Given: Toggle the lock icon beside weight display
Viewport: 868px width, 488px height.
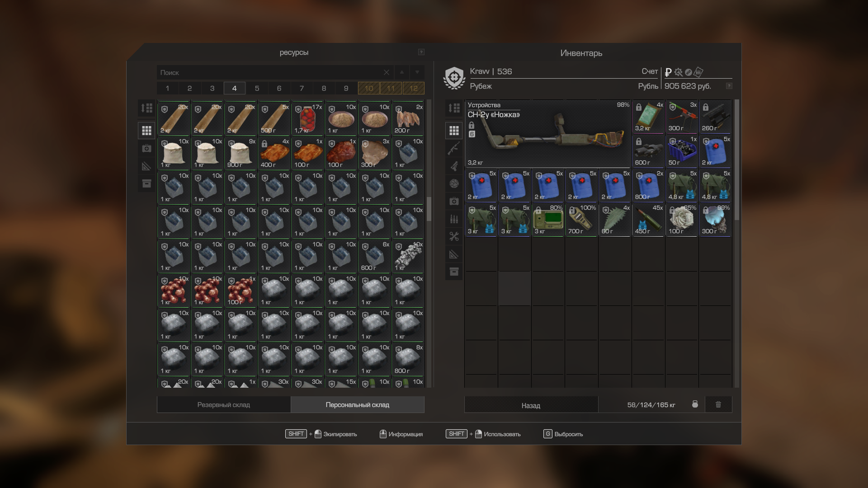Looking at the screenshot, I should click(x=695, y=404).
